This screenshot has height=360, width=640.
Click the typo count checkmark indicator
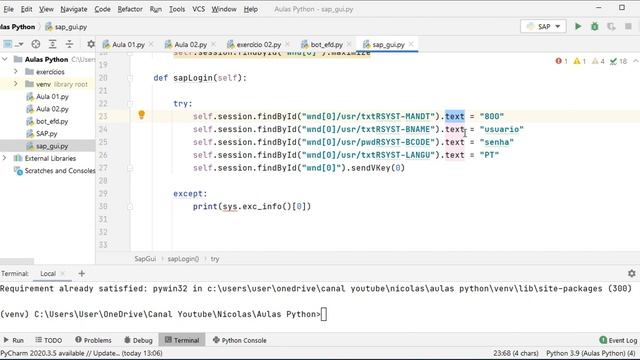618,61
